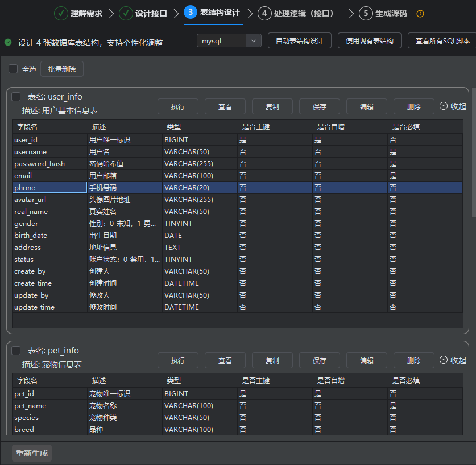The width and height of the screenshot is (476, 465).
Task: Click the vertical scrollbar on the right
Action: pyautogui.click(x=474, y=153)
